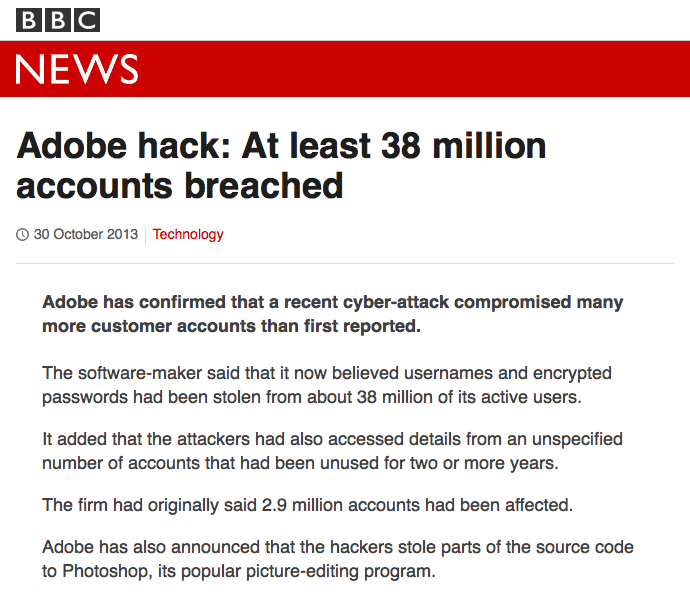Open the NEWS wordmark in the red banner

pyautogui.click(x=77, y=69)
